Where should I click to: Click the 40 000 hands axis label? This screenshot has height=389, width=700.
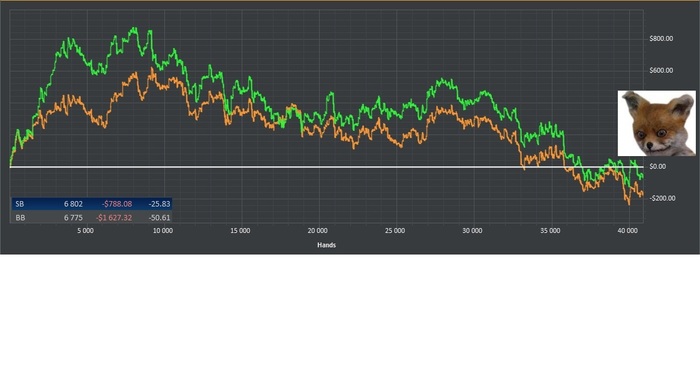click(x=628, y=231)
